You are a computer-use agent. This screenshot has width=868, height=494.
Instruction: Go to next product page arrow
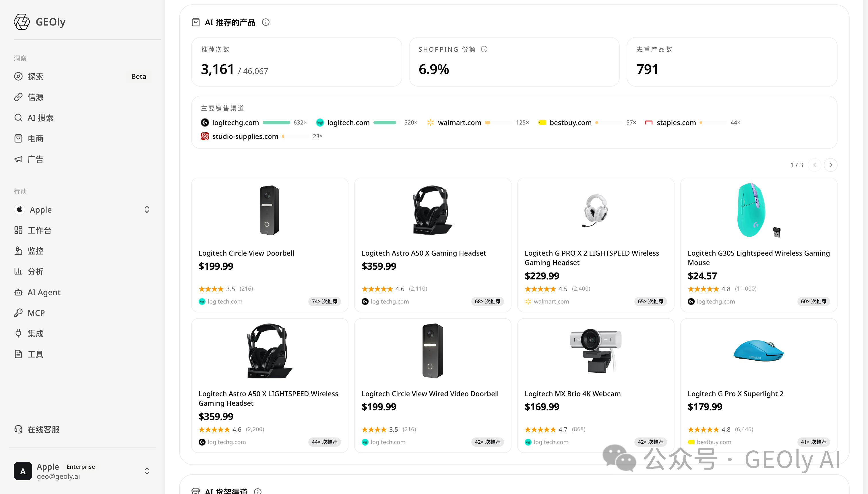[x=830, y=165]
